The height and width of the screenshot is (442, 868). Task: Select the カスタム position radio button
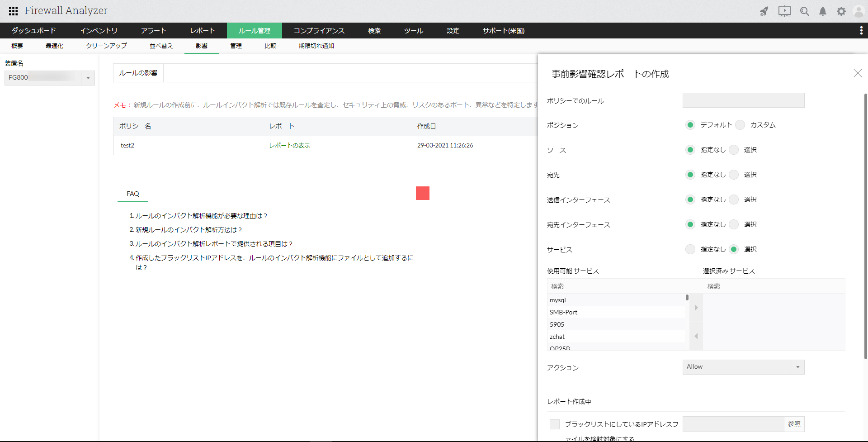point(740,125)
